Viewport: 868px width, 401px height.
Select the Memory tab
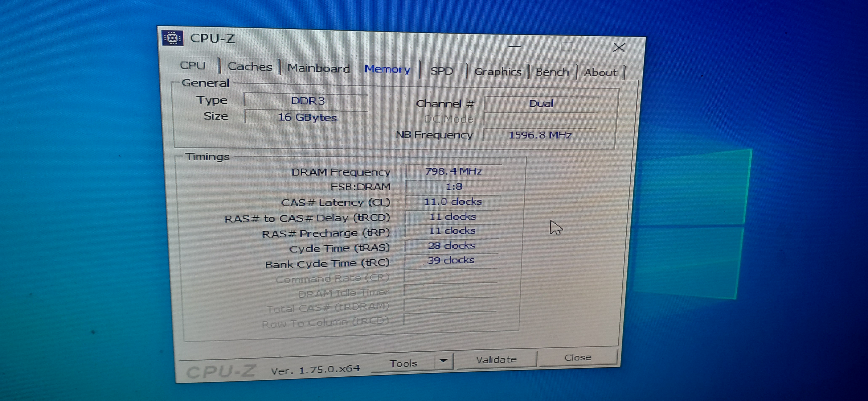[387, 69]
